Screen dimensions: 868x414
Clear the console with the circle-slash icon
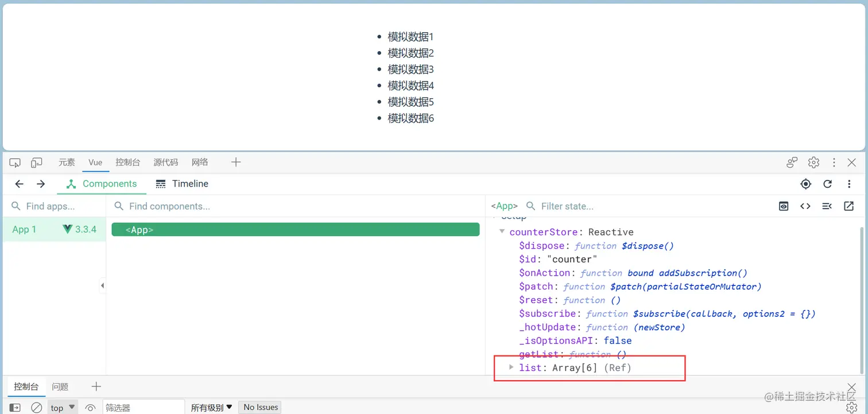tap(36, 408)
